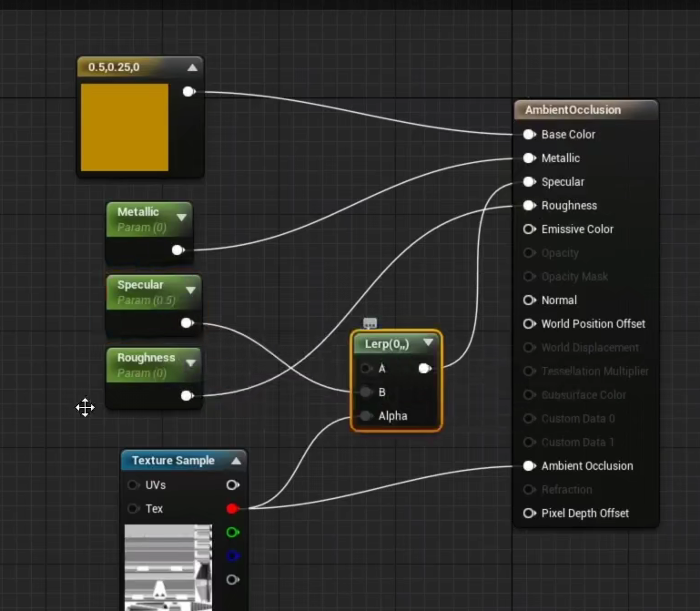
Task: Select the AmbientOcclusion material node title
Action: (x=573, y=110)
